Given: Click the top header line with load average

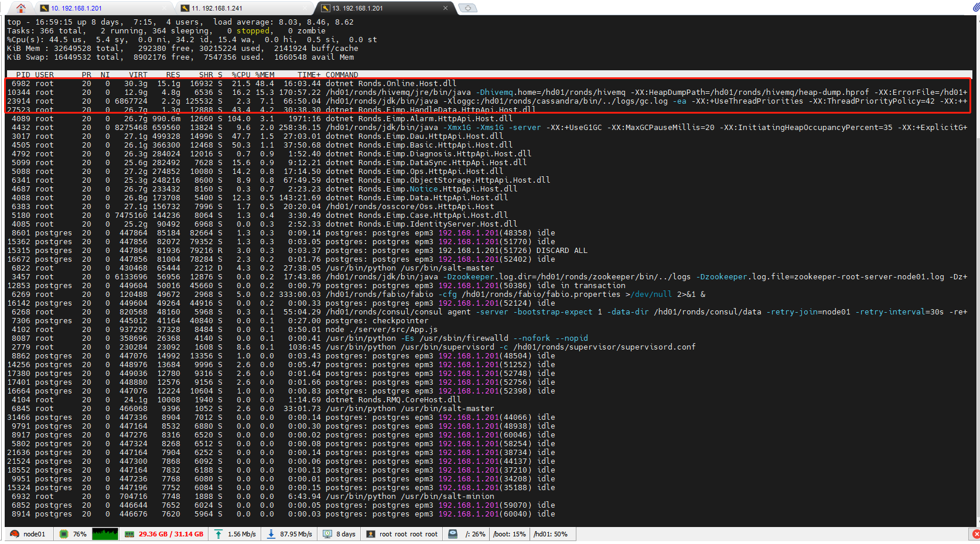Looking at the screenshot, I should (x=180, y=22).
